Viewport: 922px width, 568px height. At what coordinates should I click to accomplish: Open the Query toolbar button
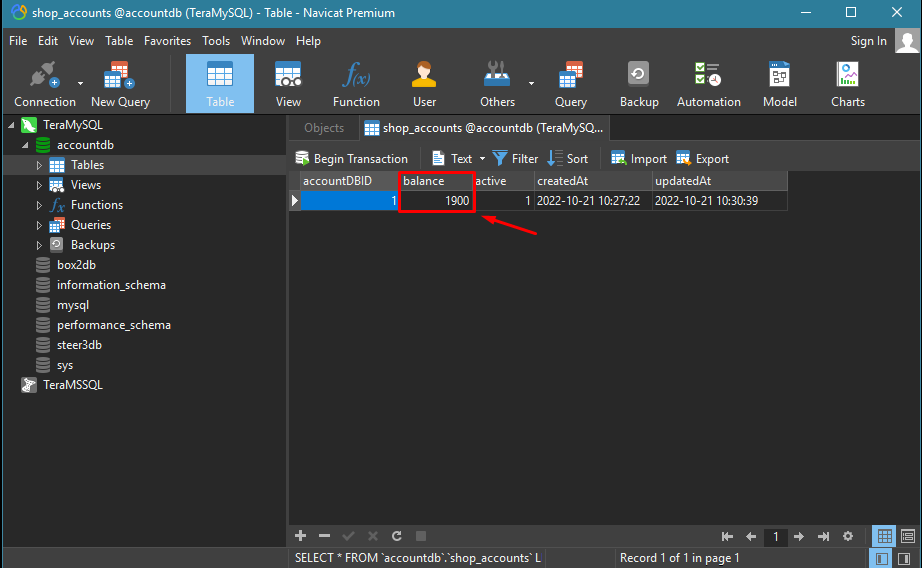(x=571, y=84)
